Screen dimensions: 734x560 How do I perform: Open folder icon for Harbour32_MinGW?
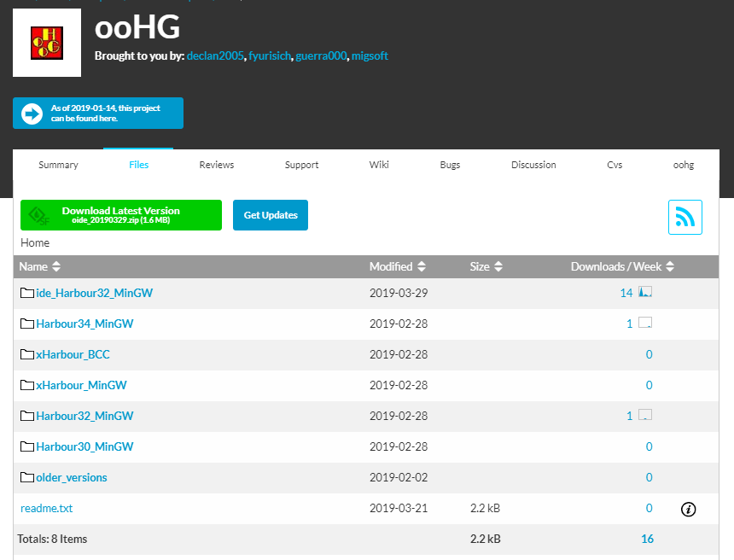click(x=27, y=416)
